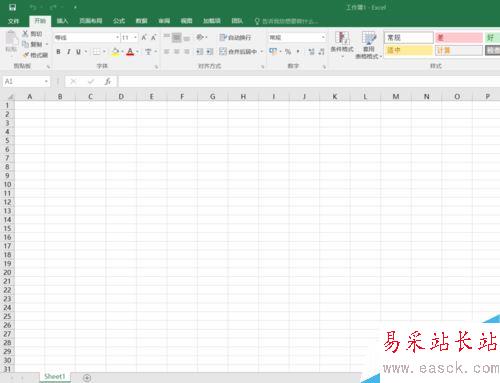The width and height of the screenshot is (500, 383).
Task: Toggle Underline formatting
Action: coord(78,52)
